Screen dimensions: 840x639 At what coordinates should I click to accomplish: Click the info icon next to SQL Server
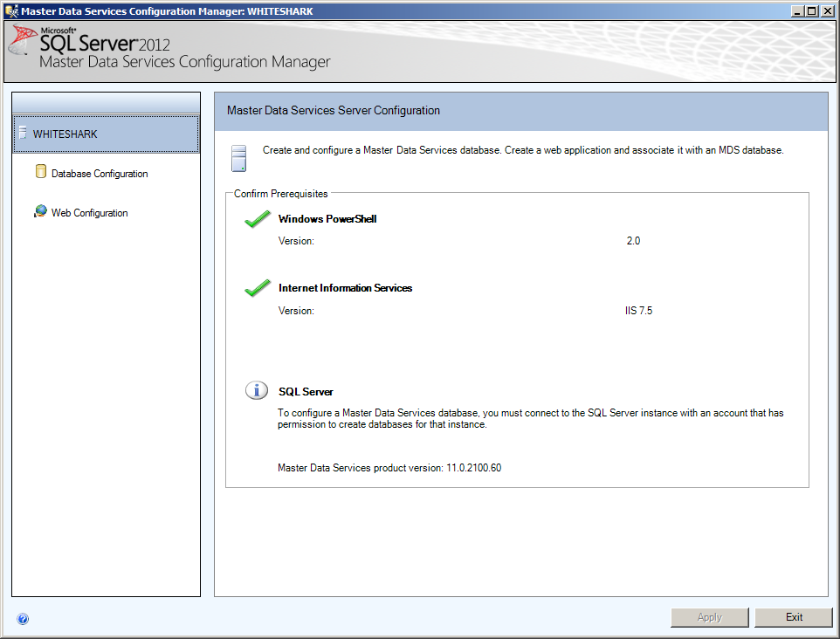point(256,390)
